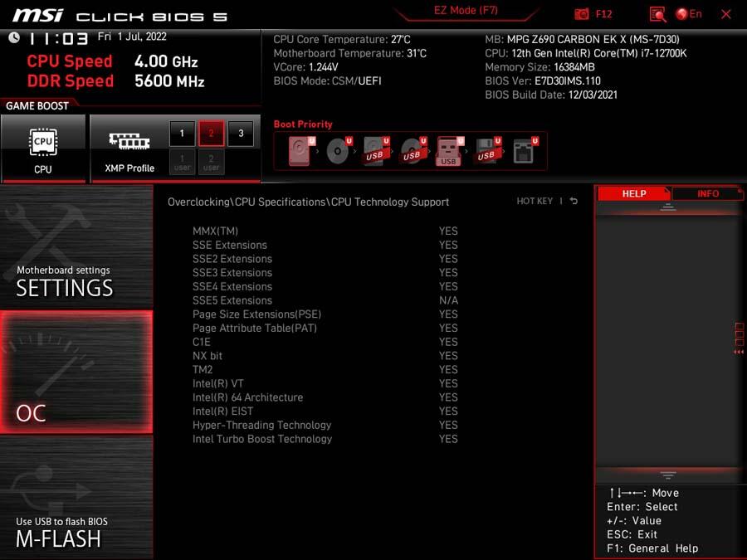Viewport: 747px width, 560px height.
Task: Select the USB optical drive boot icon
Action: [413, 151]
